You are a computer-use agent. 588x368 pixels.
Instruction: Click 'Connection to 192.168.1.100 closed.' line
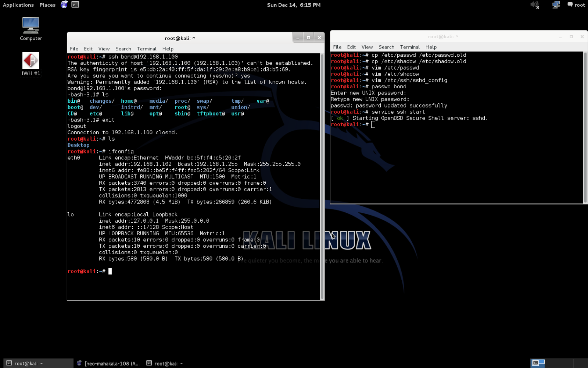point(122,132)
